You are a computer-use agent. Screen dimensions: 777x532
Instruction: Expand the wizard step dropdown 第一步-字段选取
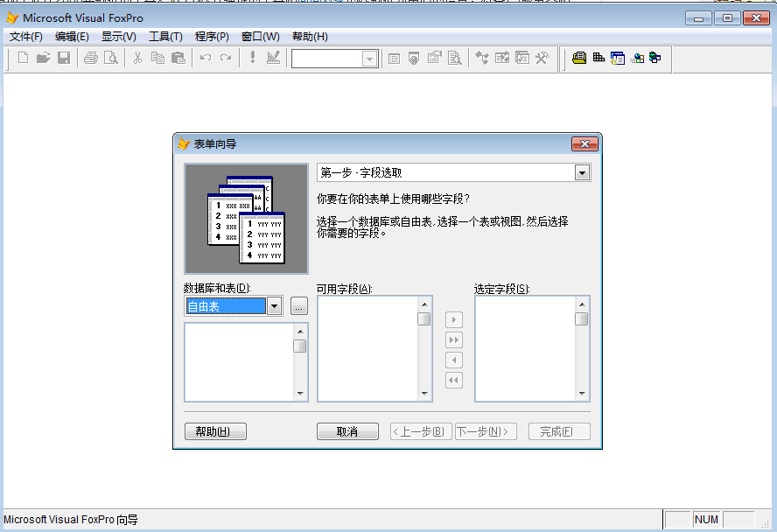click(582, 173)
